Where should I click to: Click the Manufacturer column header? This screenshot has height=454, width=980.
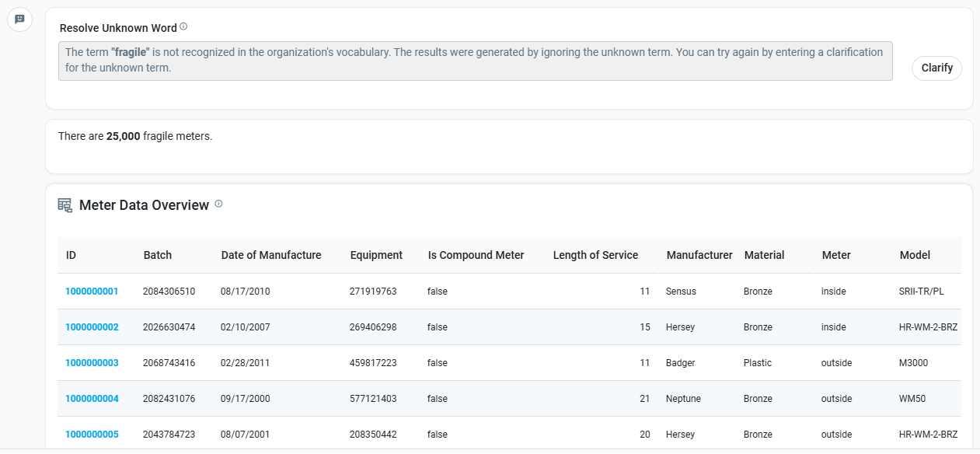[x=699, y=255]
